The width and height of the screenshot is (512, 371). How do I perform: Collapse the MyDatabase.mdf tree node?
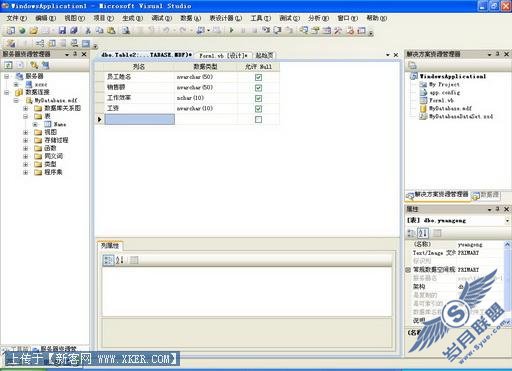click(x=16, y=100)
